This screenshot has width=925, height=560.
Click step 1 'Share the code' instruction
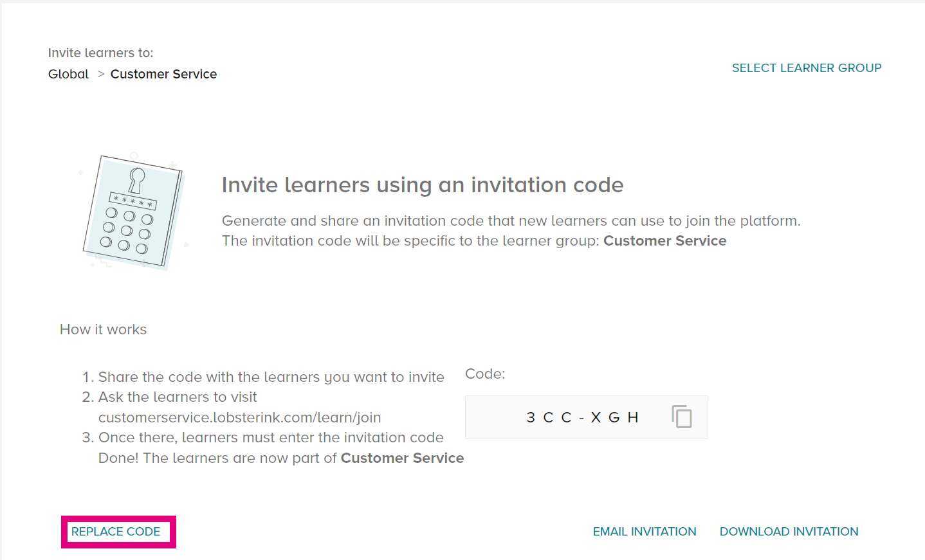[x=263, y=377]
